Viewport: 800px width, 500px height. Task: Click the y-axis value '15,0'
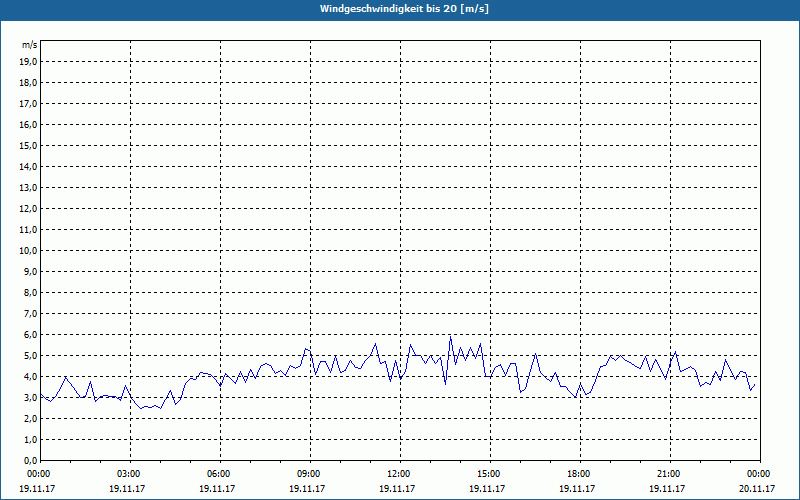point(28,145)
